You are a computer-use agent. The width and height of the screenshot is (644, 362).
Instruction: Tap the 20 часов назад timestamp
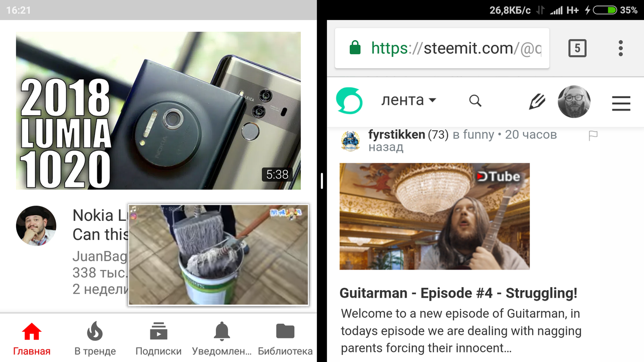pyautogui.click(x=462, y=141)
